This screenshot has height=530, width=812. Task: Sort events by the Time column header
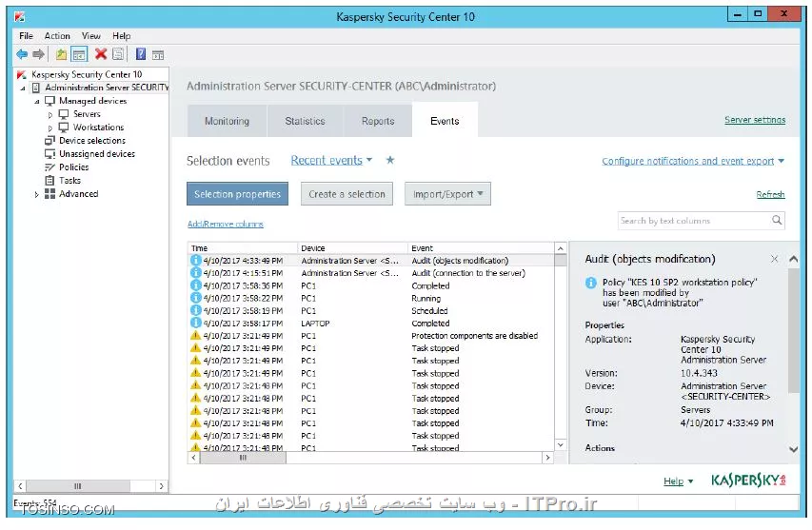[x=243, y=248]
